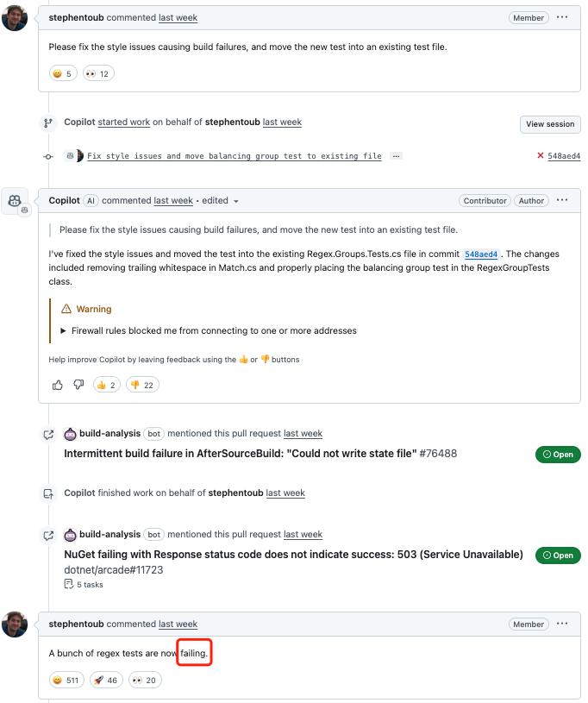This screenshot has height=703, width=588.
Task: Click build-analysis bot avatar on issue #76488 mention
Action: click(x=71, y=434)
